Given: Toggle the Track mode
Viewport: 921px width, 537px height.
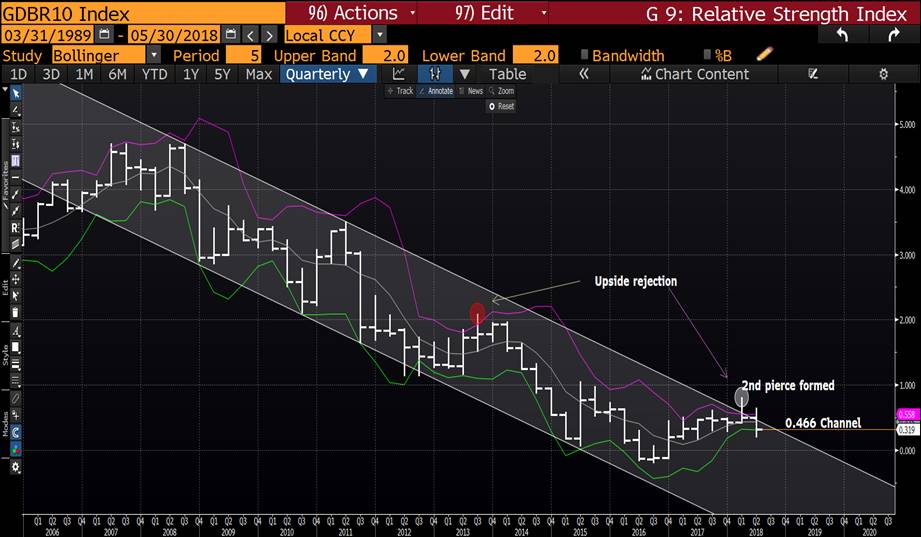Looking at the screenshot, I should coord(401,91).
